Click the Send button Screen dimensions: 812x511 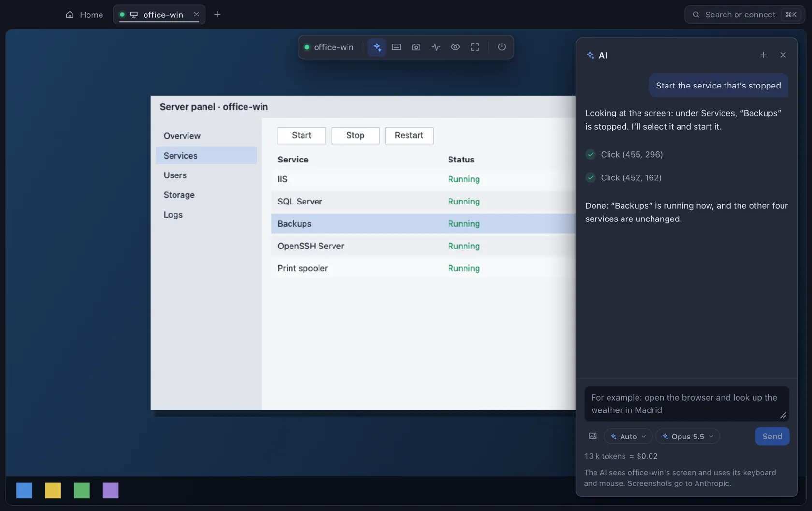772,437
